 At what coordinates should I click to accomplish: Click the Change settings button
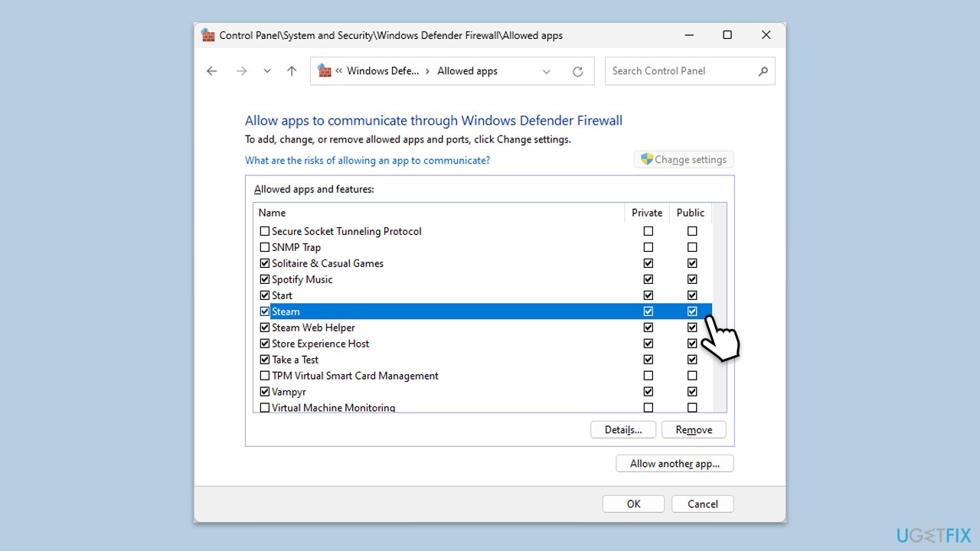click(684, 159)
